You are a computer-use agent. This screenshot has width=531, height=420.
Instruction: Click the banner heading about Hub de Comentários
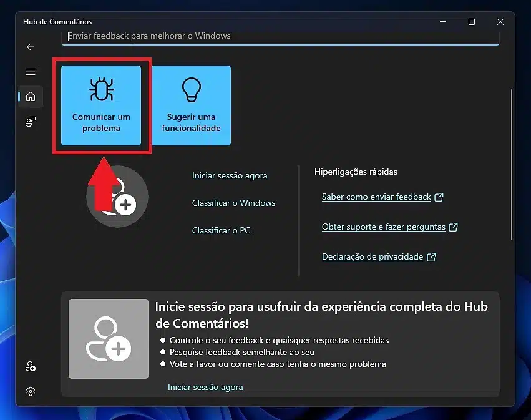point(321,315)
